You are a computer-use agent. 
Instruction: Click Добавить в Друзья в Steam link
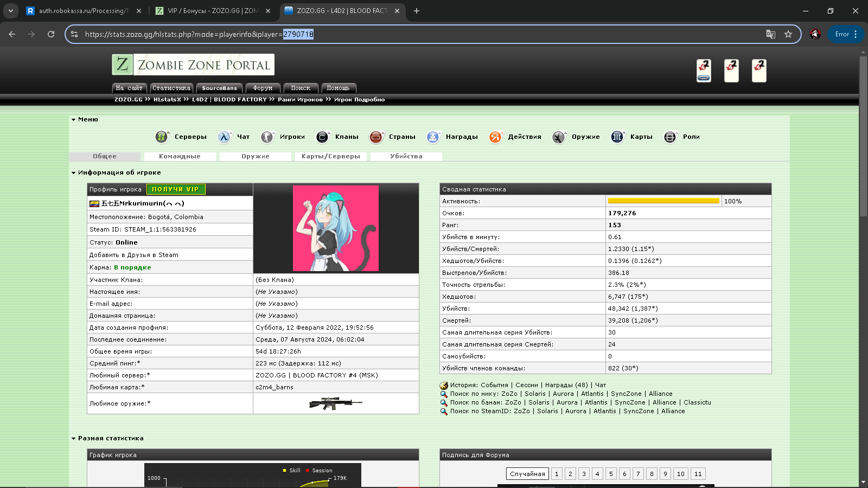tap(134, 255)
